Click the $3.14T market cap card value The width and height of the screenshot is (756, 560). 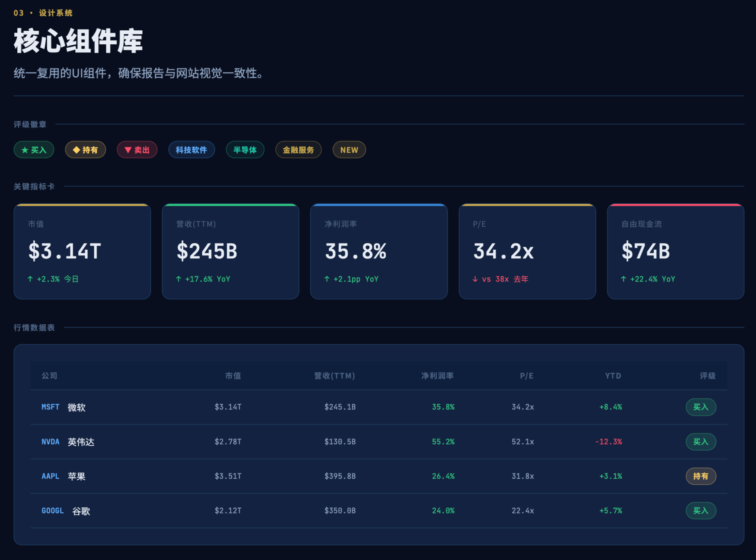pos(65,251)
